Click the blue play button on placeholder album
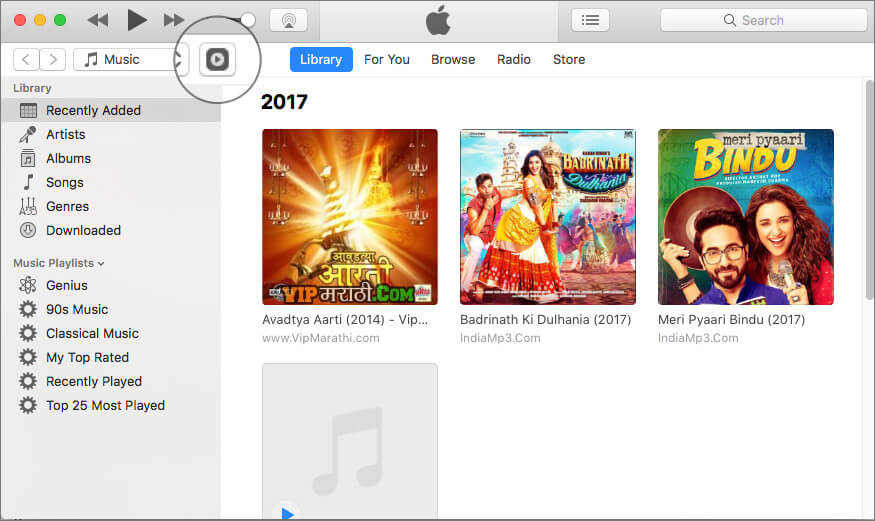This screenshot has height=521, width=875. (x=287, y=513)
